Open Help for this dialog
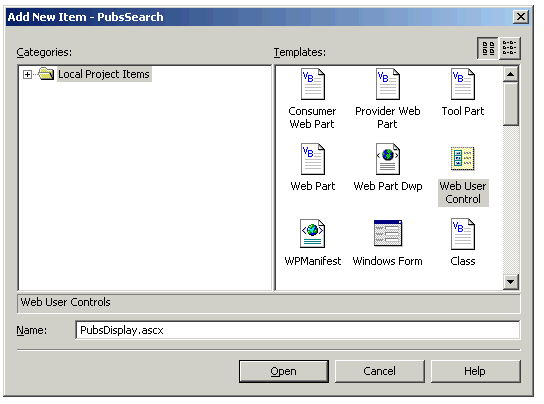The image size is (544, 404). [x=475, y=371]
